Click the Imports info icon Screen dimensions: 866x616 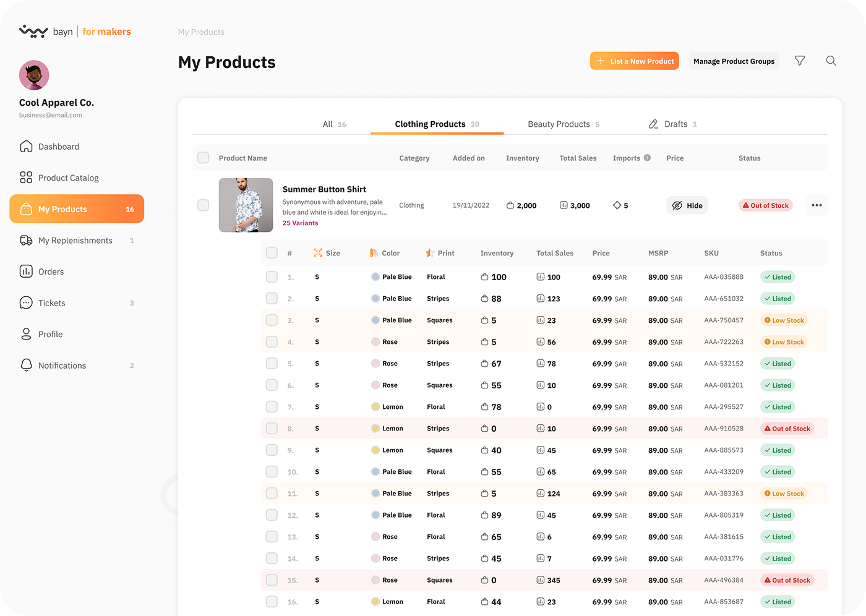click(647, 158)
